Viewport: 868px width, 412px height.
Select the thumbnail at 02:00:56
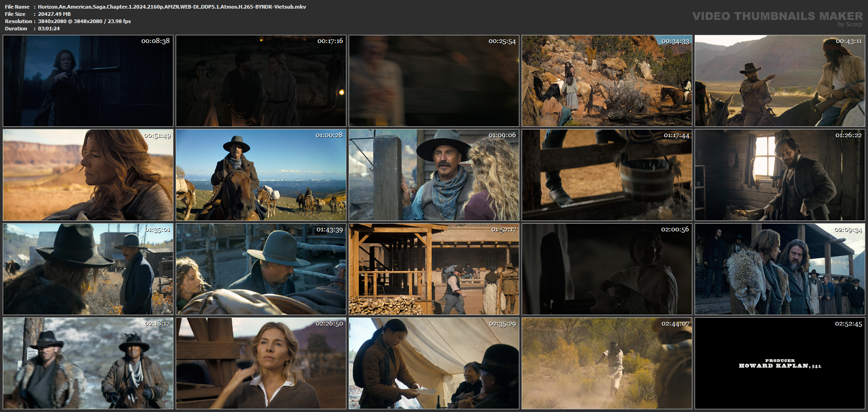coord(607,269)
